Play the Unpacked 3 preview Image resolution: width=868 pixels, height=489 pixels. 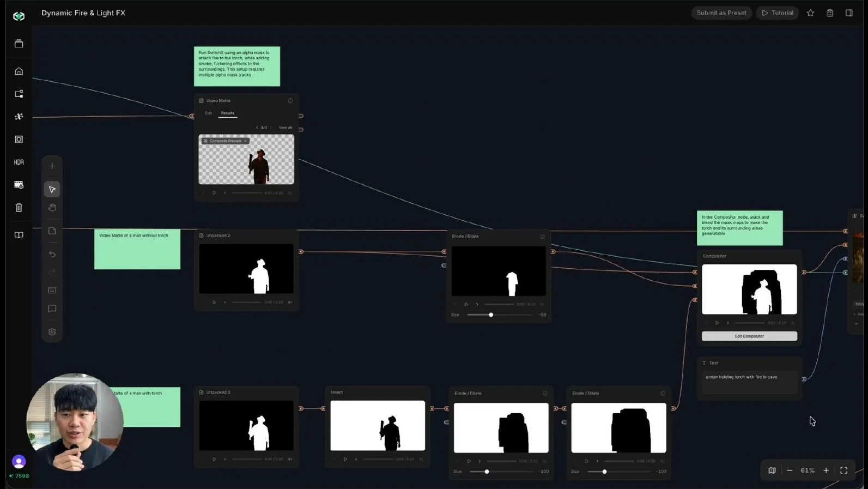point(214,460)
